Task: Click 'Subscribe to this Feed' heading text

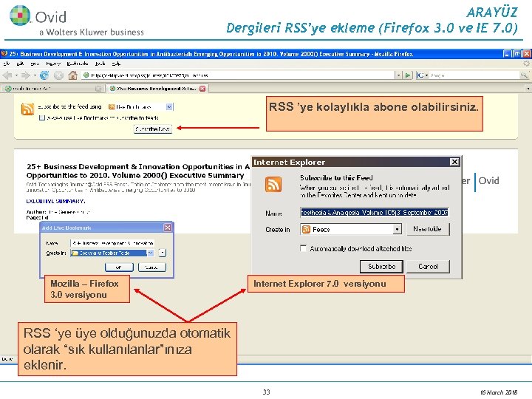Action: click(x=336, y=177)
